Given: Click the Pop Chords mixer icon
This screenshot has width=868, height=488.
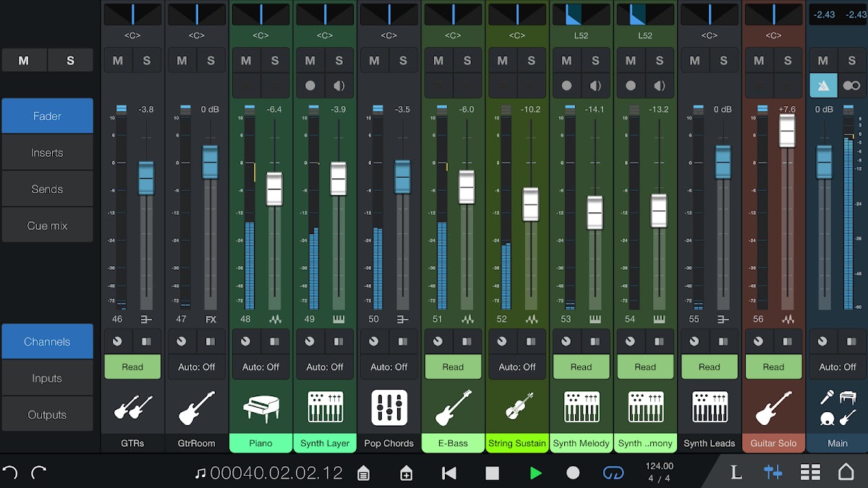Looking at the screenshot, I should click(x=389, y=407).
